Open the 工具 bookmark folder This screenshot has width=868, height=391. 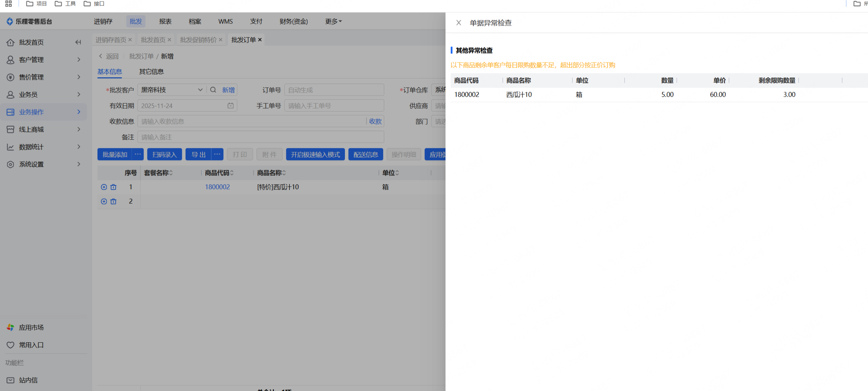(65, 4)
